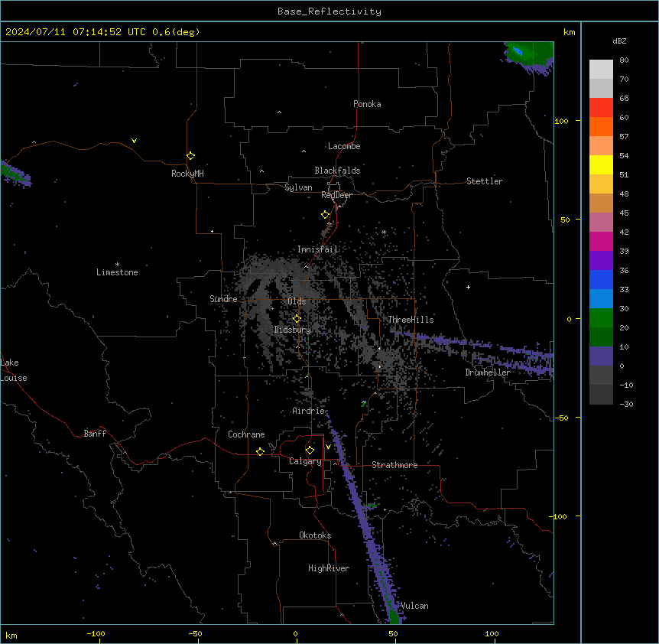Select the royal blue swatch below 36 in legend
This screenshot has width=659, height=644.
[601, 279]
